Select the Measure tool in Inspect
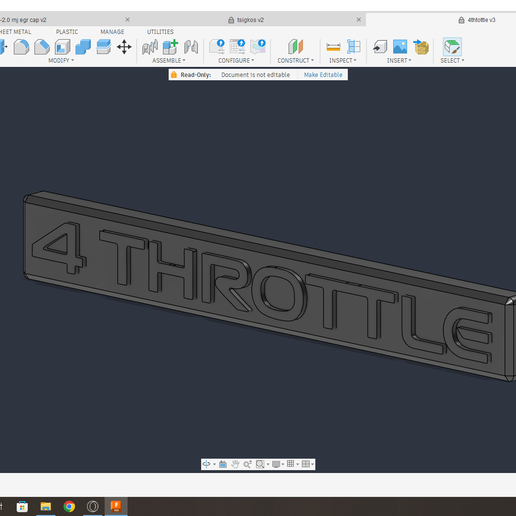Viewport: 516px width, 516px height. (x=333, y=47)
